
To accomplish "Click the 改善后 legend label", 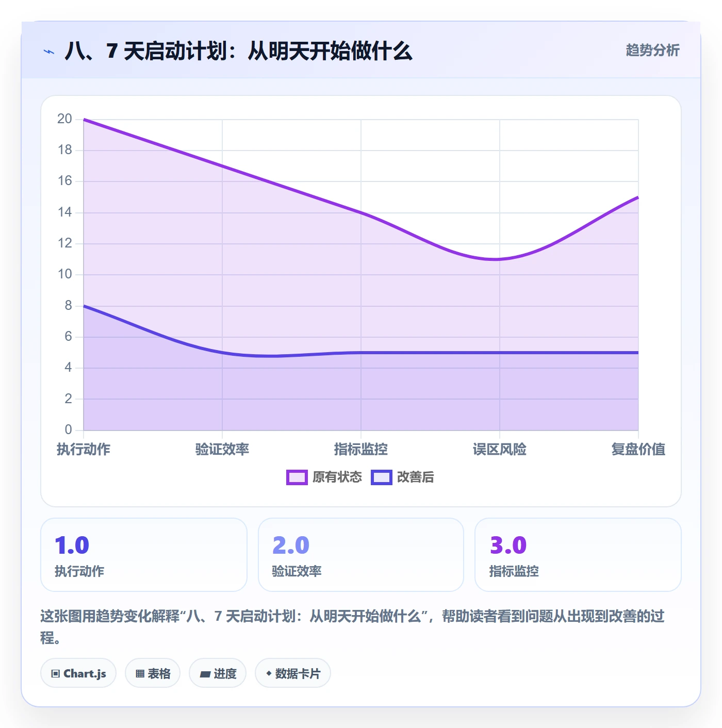I will coord(415,477).
